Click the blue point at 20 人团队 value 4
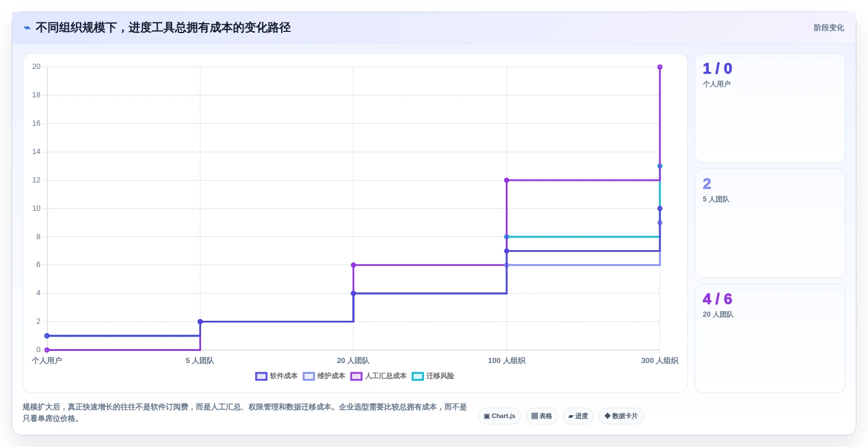This screenshot has height=447, width=868. 353,294
